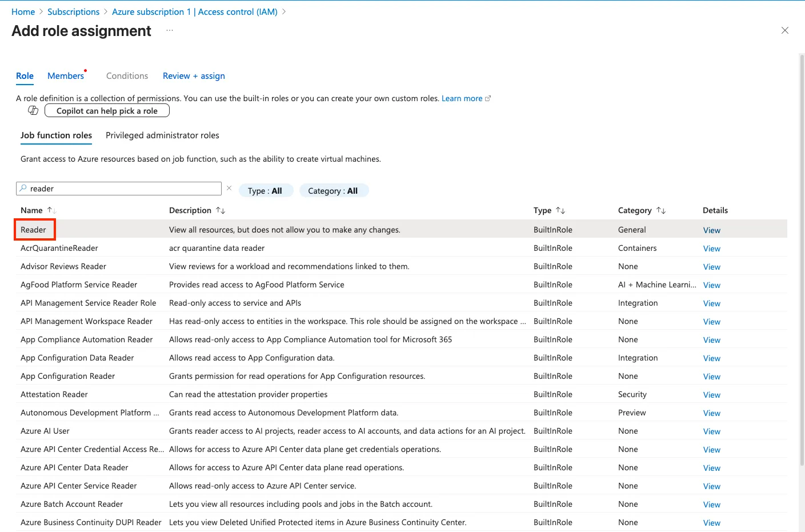Open the Learn more link

tap(462, 98)
